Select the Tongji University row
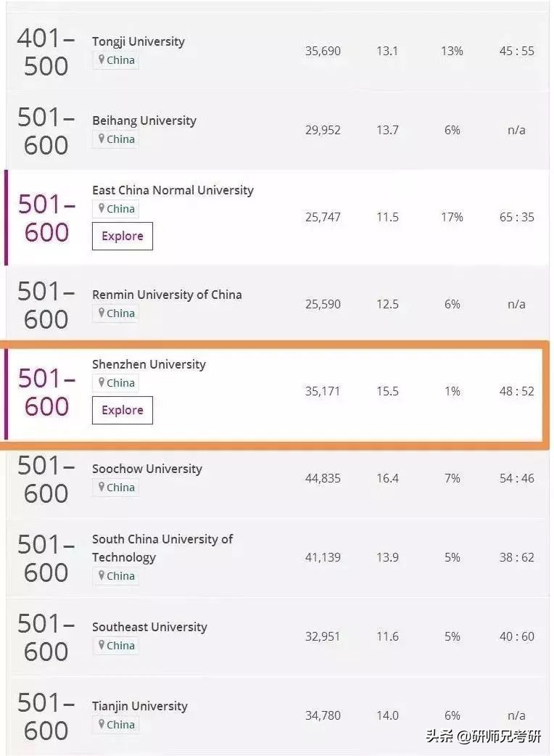This screenshot has width=554, height=756. (x=277, y=51)
